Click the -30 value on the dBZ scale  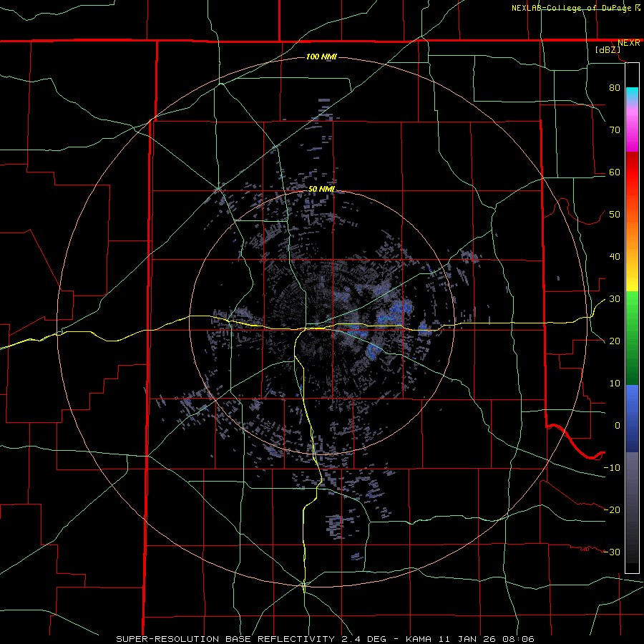point(612,552)
